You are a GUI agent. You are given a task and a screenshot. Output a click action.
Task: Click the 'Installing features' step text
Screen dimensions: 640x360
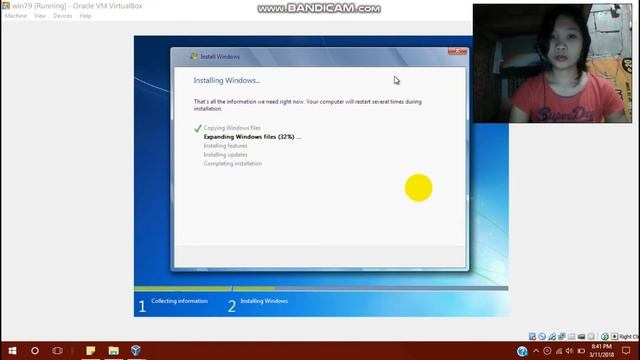[225, 146]
